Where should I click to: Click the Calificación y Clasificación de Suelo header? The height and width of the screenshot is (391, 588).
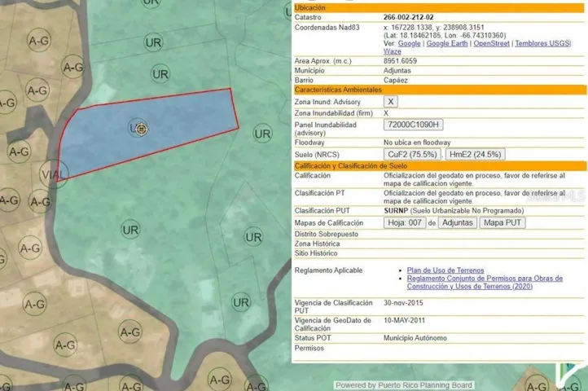[440, 166]
